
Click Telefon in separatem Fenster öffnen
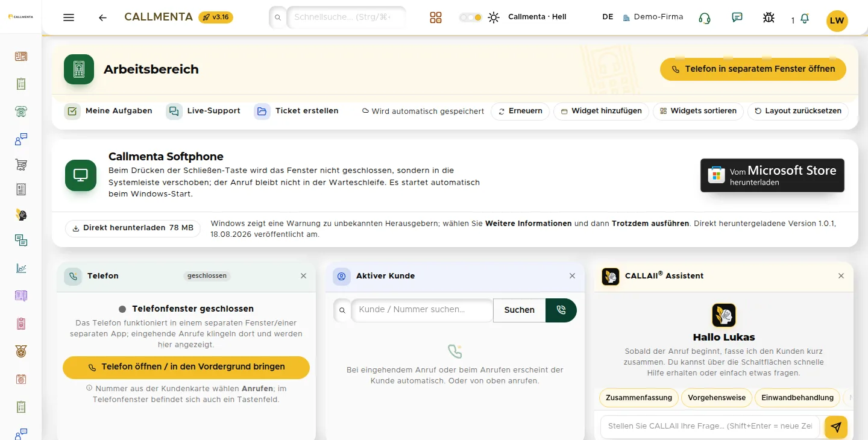point(753,69)
